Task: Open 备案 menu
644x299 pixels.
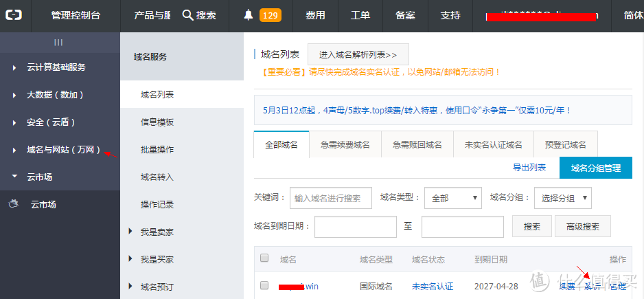Action: tap(405, 16)
